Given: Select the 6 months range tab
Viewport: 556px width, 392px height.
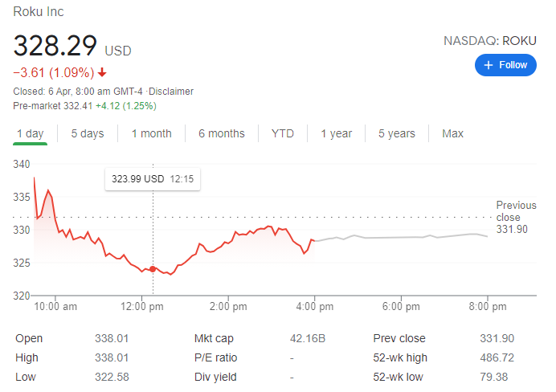Looking at the screenshot, I should [222, 133].
